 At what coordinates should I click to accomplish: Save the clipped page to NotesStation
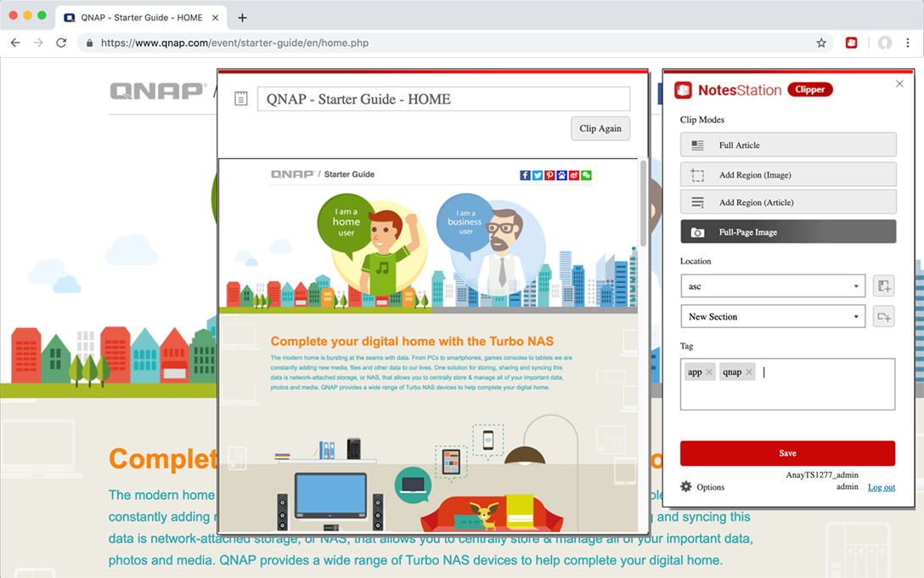click(x=787, y=453)
